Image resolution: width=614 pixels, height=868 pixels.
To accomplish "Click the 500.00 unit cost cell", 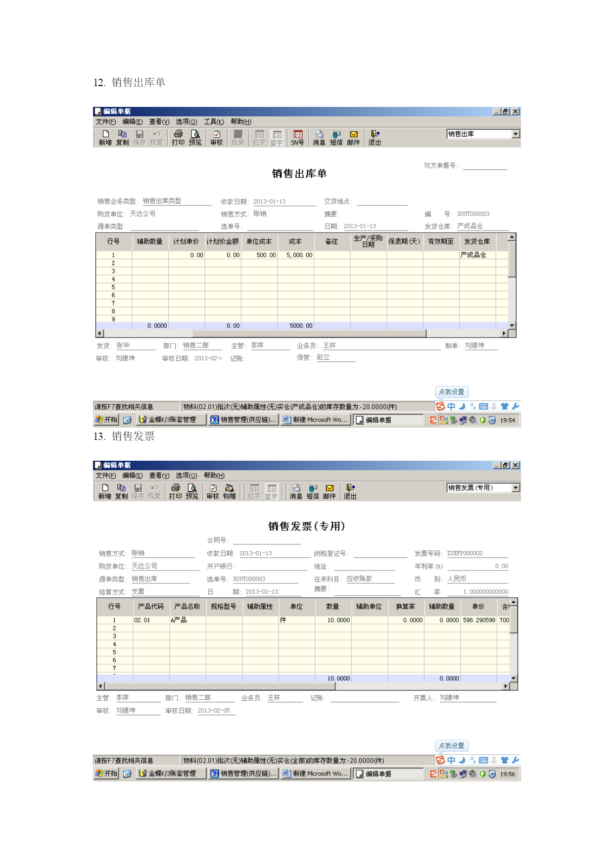I will pos(259,255).
